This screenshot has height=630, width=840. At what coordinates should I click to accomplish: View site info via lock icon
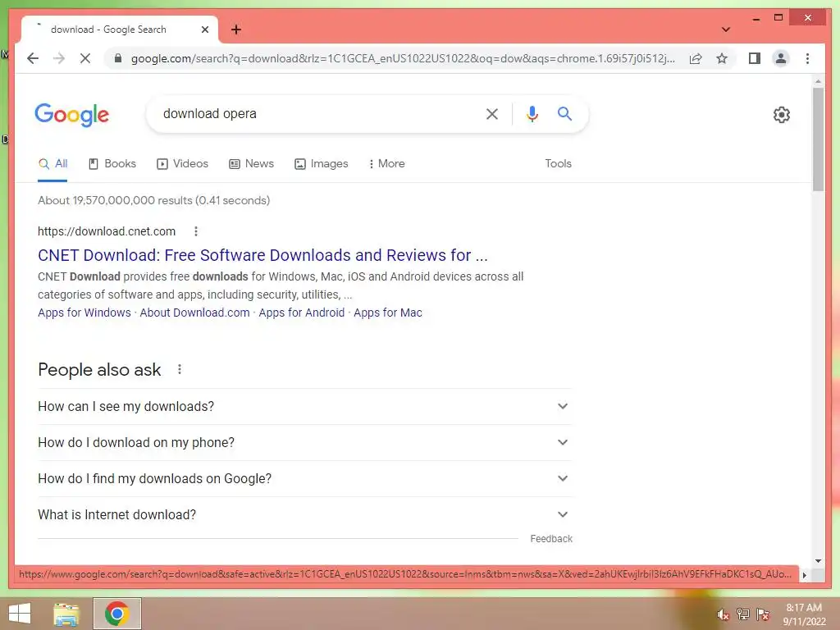click(x=118, y=58)
